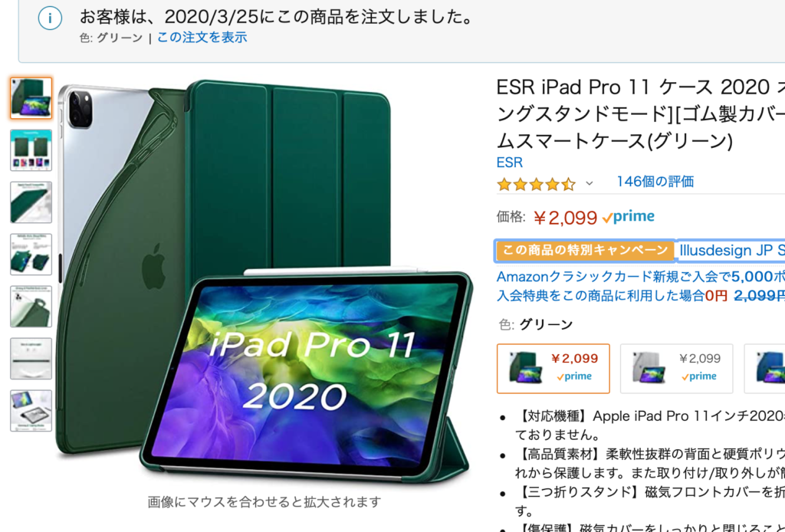This screenshot has height=532, width=785.
Task: Click the star rating icons
Action: [x=536, y=184]
